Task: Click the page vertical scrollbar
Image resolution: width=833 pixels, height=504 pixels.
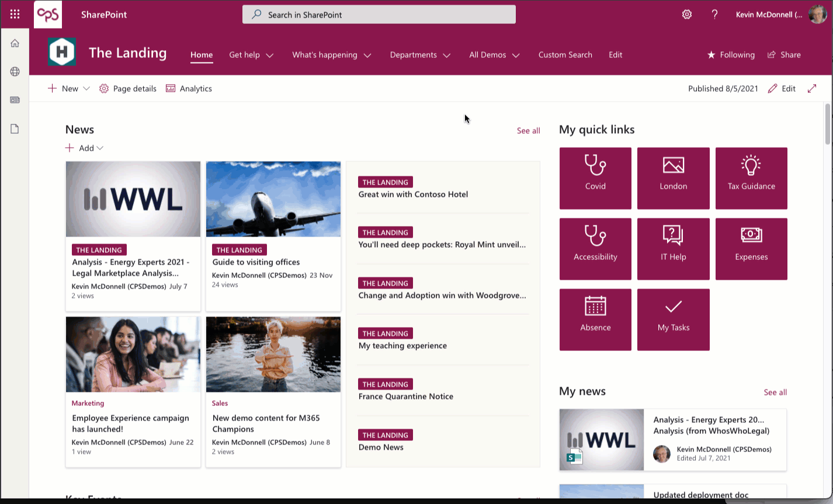Action: click(x=827, y=124)
